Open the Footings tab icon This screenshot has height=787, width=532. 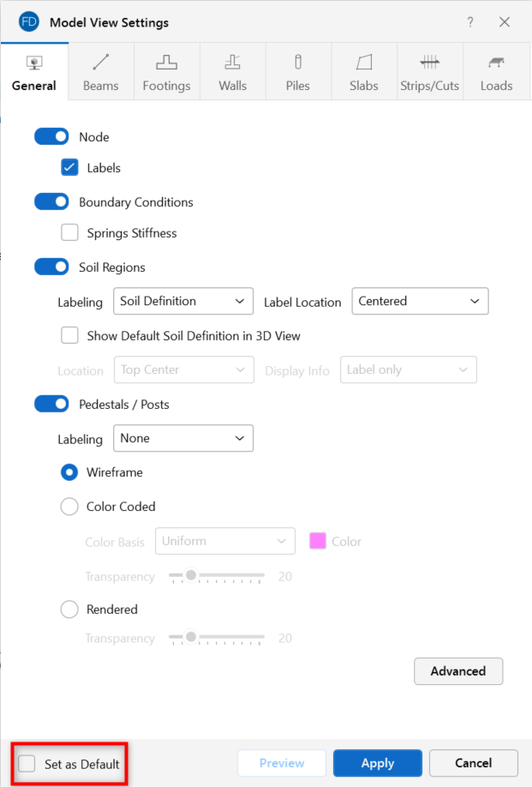pos(166,63)
